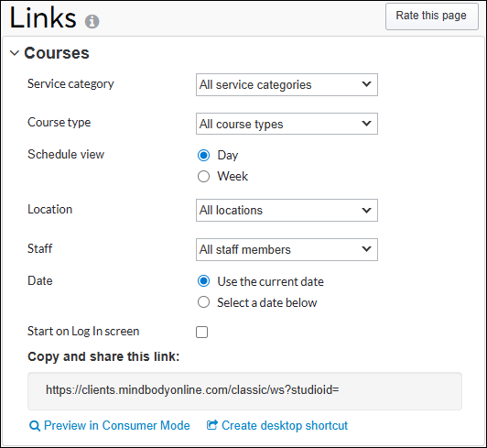Viewport: 487px width, 448px height.
Task: Click the Start on Log In screen label
Action: click(x=83, y=332)
